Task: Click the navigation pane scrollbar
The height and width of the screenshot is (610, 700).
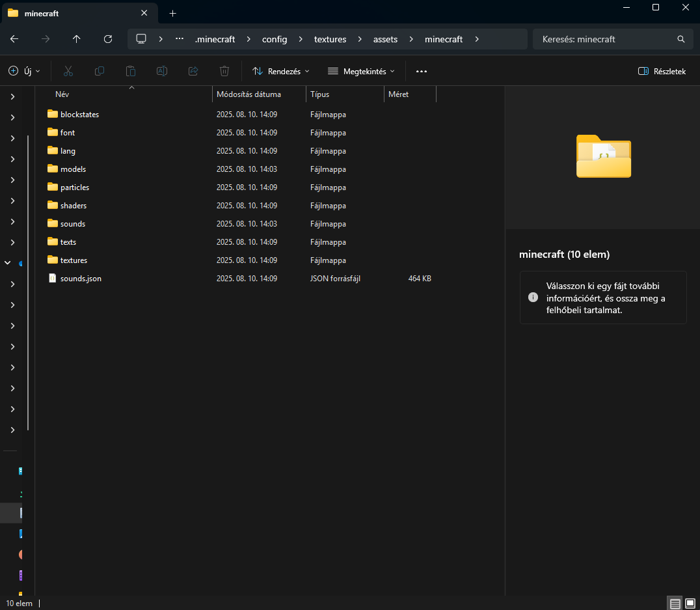Action: click(x=28, y=283)
